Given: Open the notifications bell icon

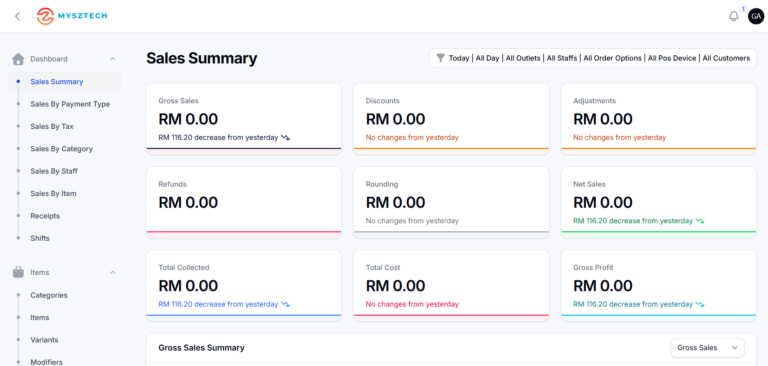Looking at the screenshot, I should click(733, 16).
